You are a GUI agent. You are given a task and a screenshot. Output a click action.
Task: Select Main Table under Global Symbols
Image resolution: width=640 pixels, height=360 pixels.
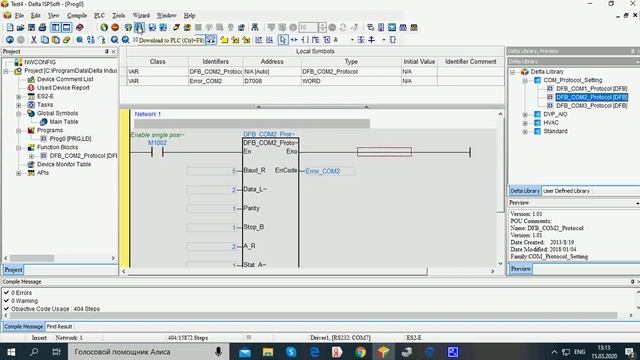tap(64, 122)
